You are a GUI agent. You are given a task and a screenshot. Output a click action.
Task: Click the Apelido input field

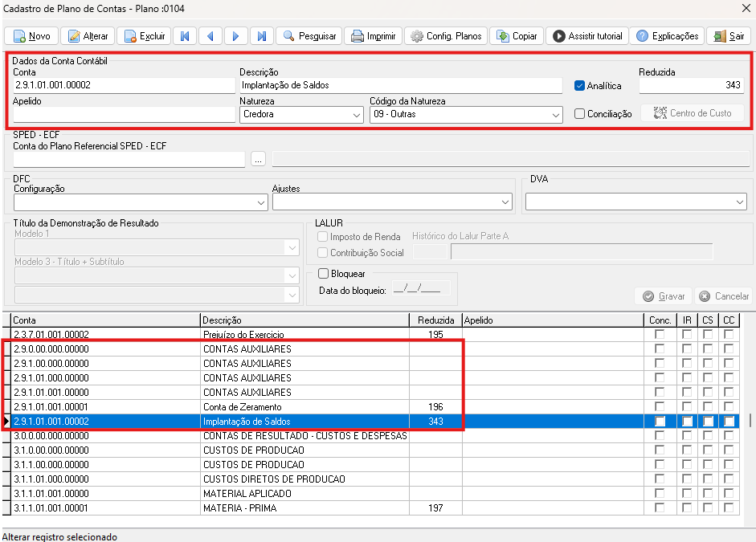coord(124,114)
